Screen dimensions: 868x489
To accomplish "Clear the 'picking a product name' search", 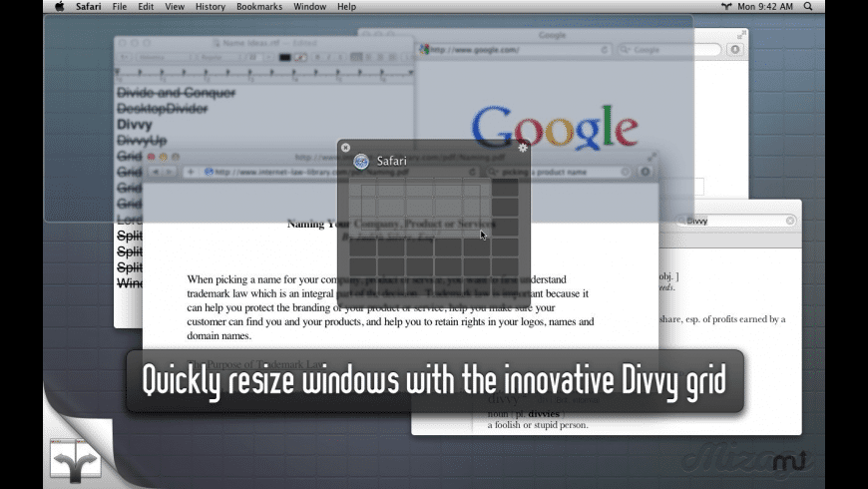I will click(625, 173).
